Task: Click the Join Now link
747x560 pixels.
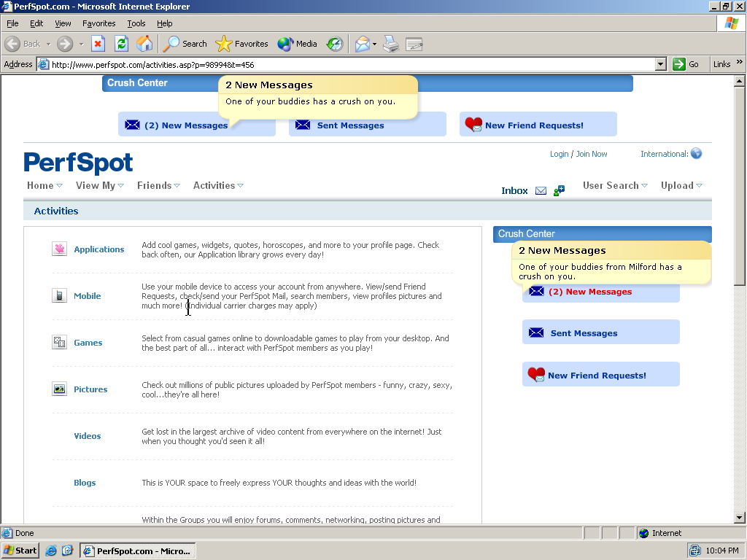Action: click(x=592, y=154)
